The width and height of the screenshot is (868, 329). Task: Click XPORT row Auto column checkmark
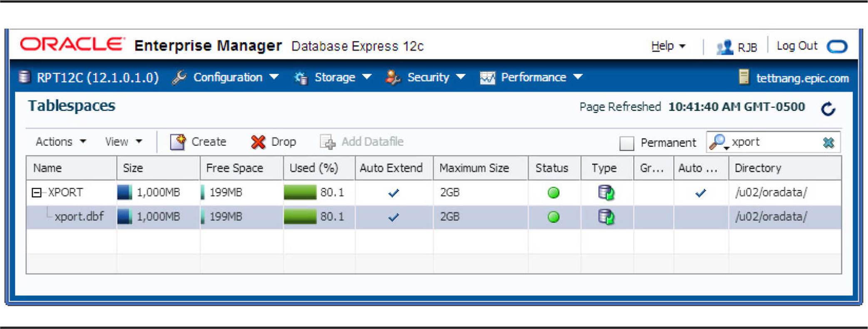(701, 193)
